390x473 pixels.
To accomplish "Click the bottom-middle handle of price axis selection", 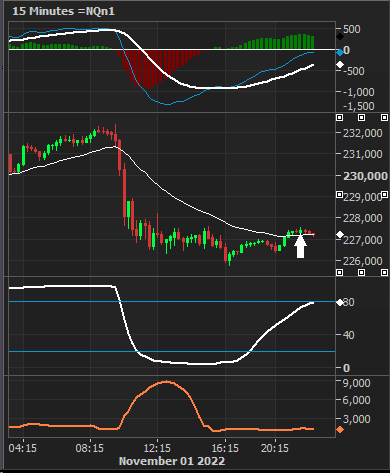I will pyautogui.click(x=362, y=272).
